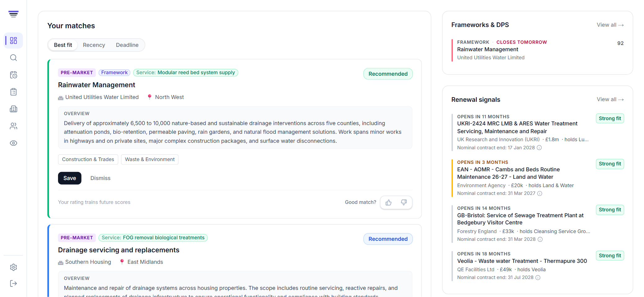Click Service: Modular reed bed system supply tag
Image resolution: width=644 pixels, height=297 pixels.
click(x=186, y=72)
